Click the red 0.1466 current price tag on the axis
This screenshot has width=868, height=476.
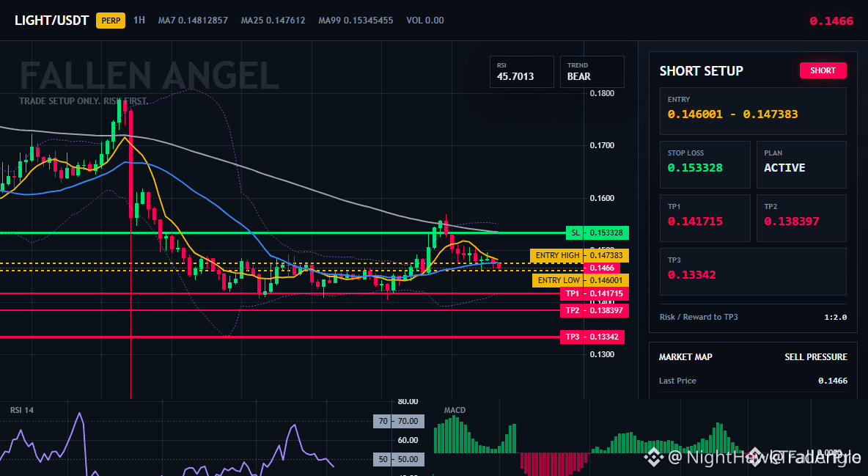pyautogui.click(x=603, y=268)
